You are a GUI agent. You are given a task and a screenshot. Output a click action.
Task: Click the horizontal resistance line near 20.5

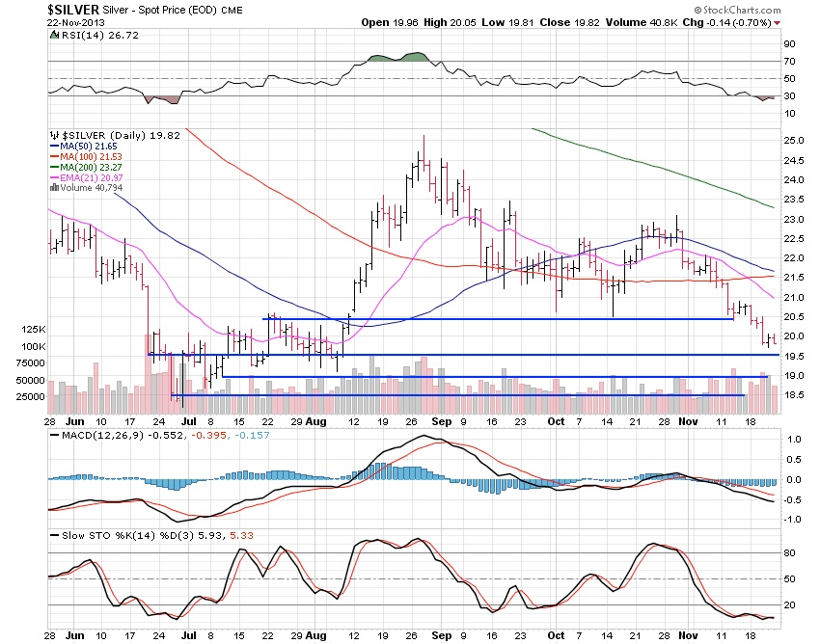pos(482,319)
